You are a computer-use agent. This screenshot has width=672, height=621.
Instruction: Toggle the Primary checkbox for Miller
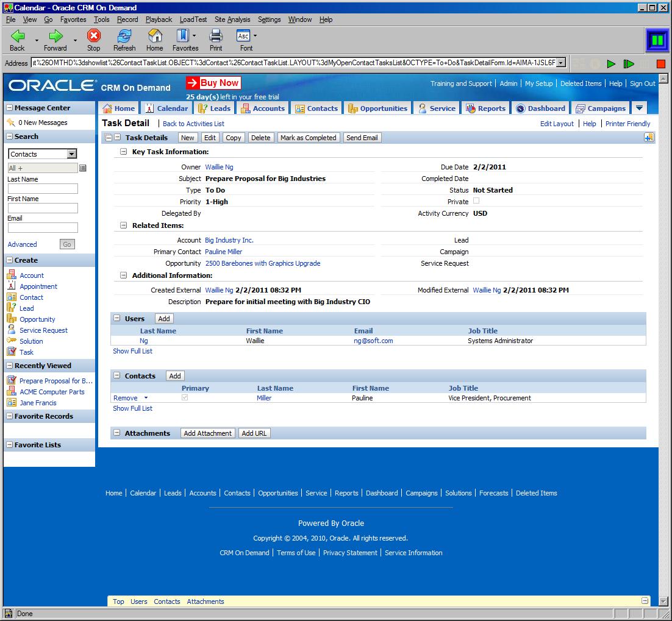tap(185, 397)
